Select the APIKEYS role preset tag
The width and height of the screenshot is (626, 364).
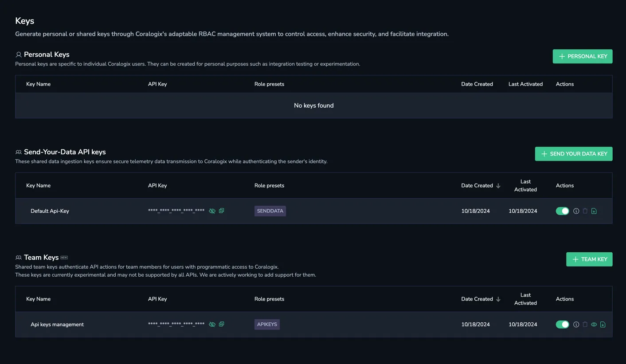click(267, 325)
